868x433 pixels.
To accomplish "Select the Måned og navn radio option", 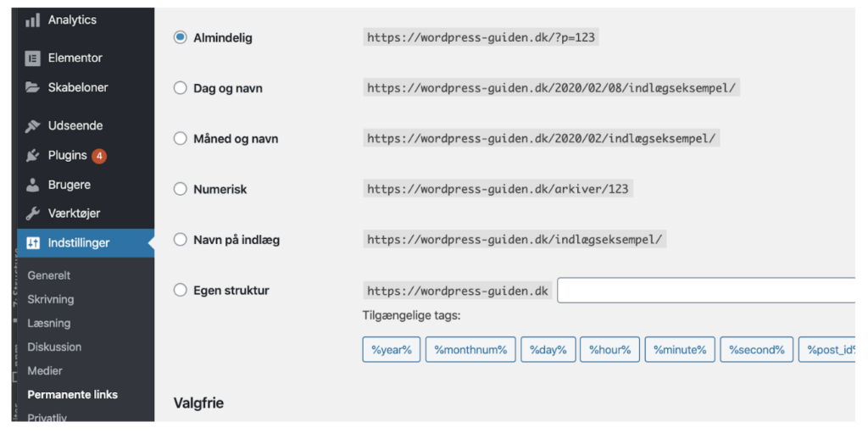I will click(181, 138).
